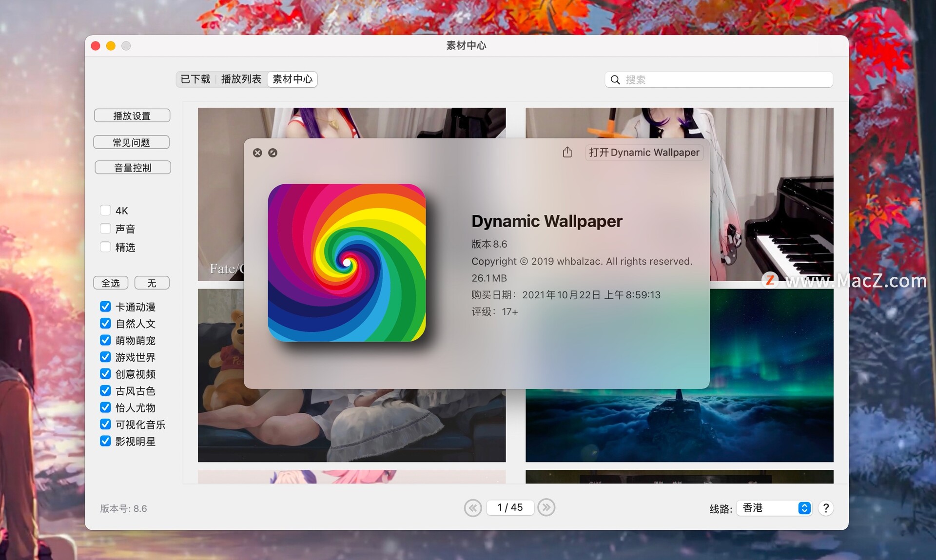Click the 版本号: 8.6 label

123,509
